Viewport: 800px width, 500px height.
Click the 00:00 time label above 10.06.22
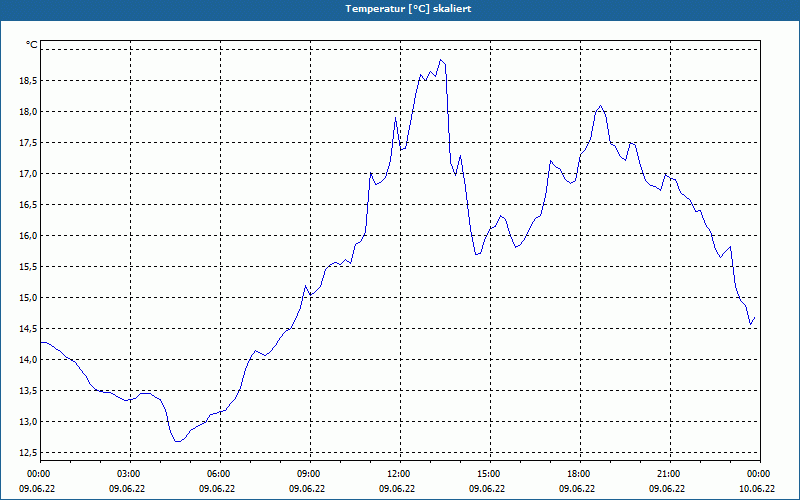coord(757,474)
